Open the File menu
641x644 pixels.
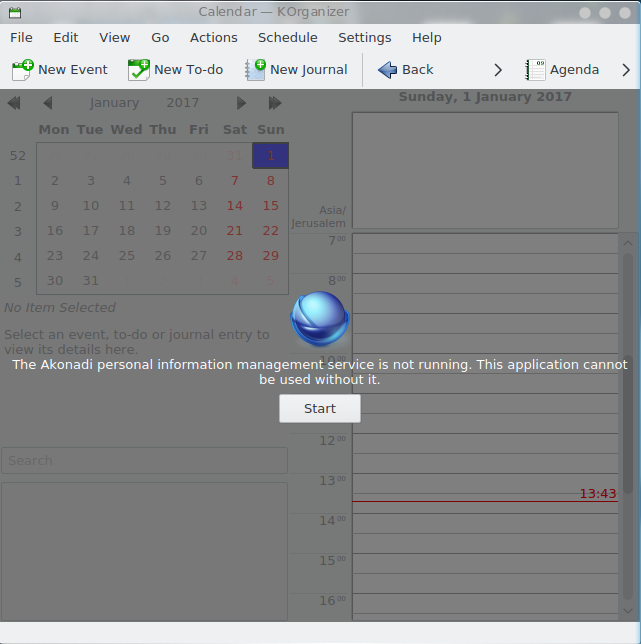click(x=21, y=37)
